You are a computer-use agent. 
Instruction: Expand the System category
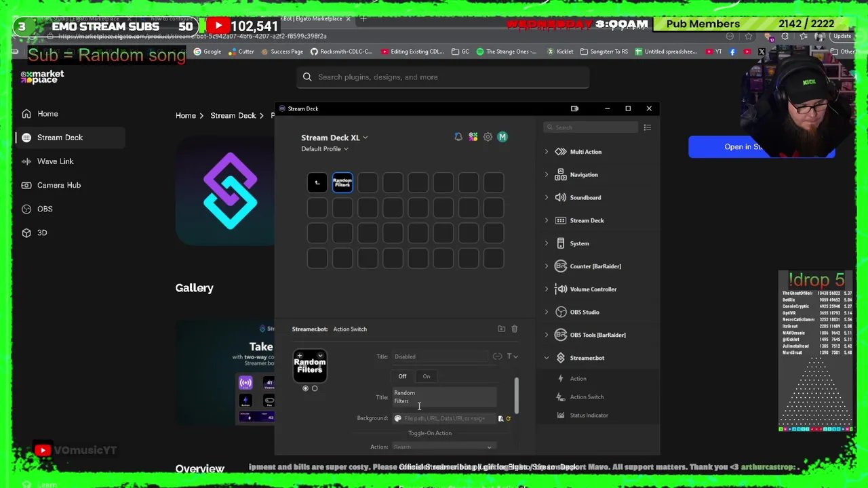(x=547, y=243)
